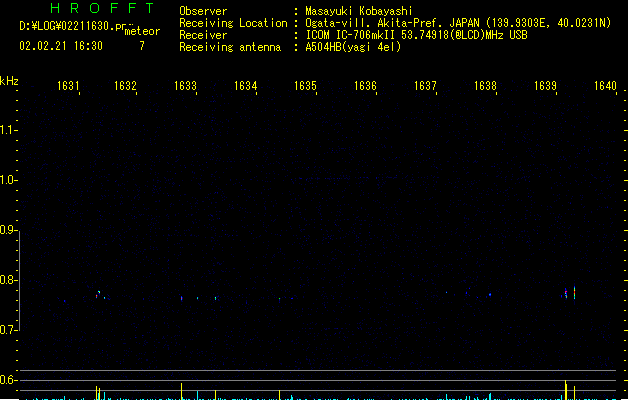Screen dimensions: 629x400
Task: Click time axis label 1638
Action: point(485,86)
